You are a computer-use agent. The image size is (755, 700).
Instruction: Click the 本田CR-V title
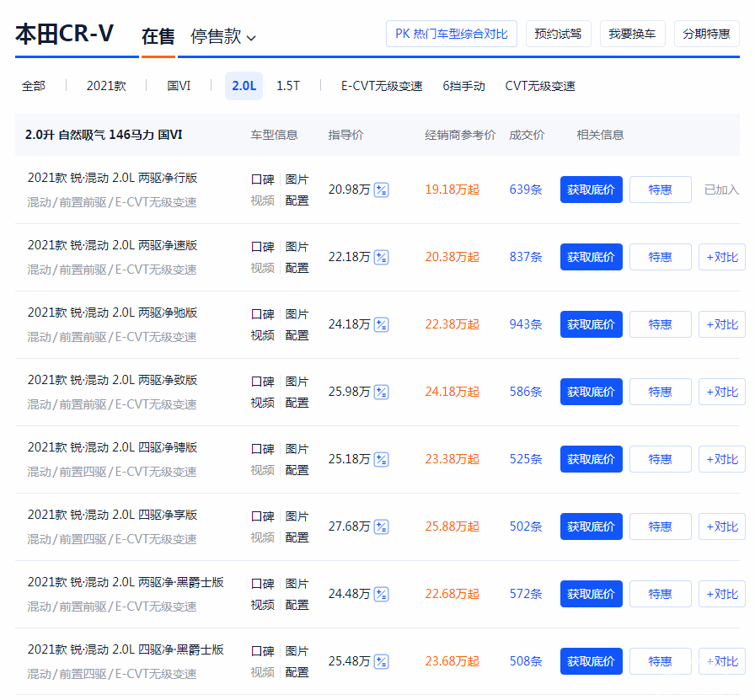[65, 35]
